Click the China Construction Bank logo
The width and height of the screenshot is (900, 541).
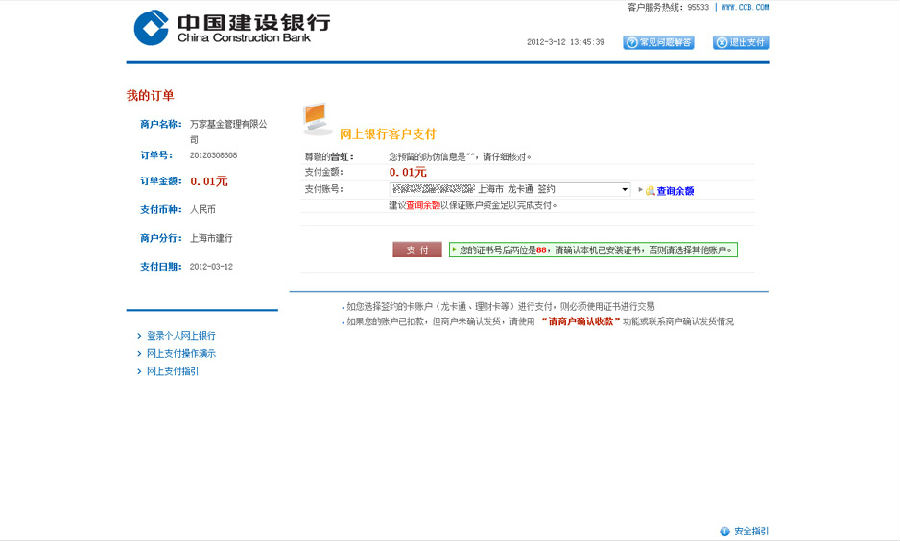232,27
